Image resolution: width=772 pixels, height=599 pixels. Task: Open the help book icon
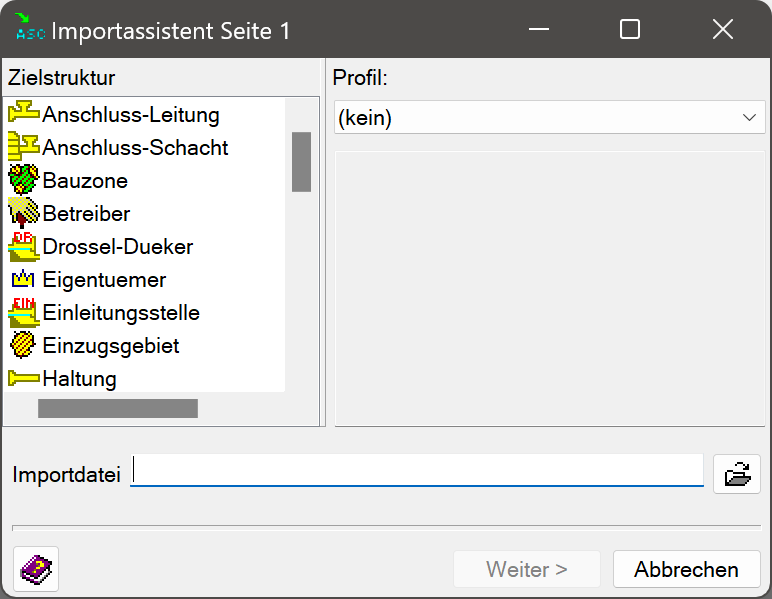coord(37,569)
